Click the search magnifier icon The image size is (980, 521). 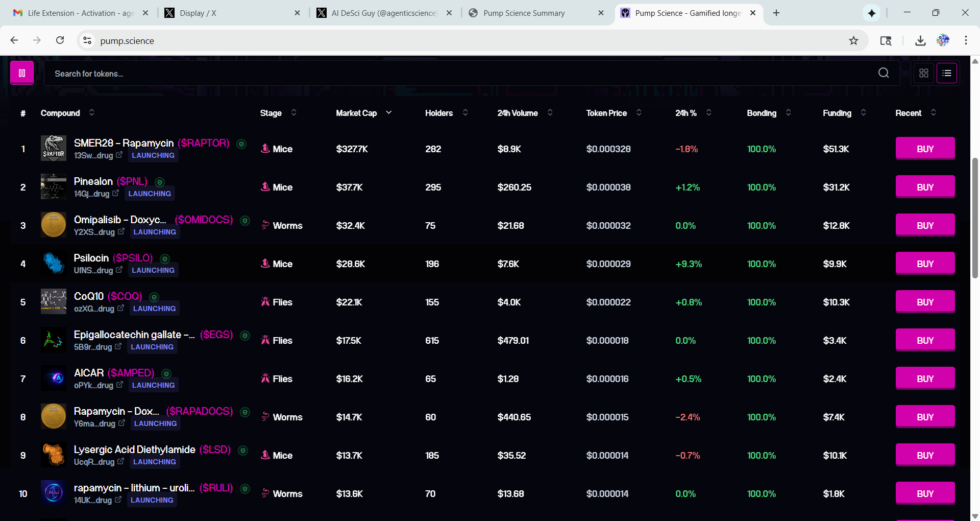[884, 73]
